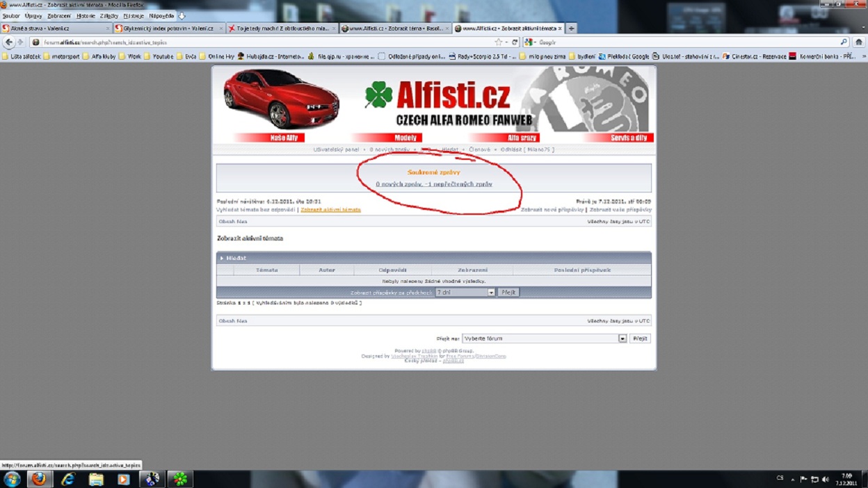Click 'Zobrazit nové příspěvky' link
Screen dimensions: 868x488
(x=552, y=209)
